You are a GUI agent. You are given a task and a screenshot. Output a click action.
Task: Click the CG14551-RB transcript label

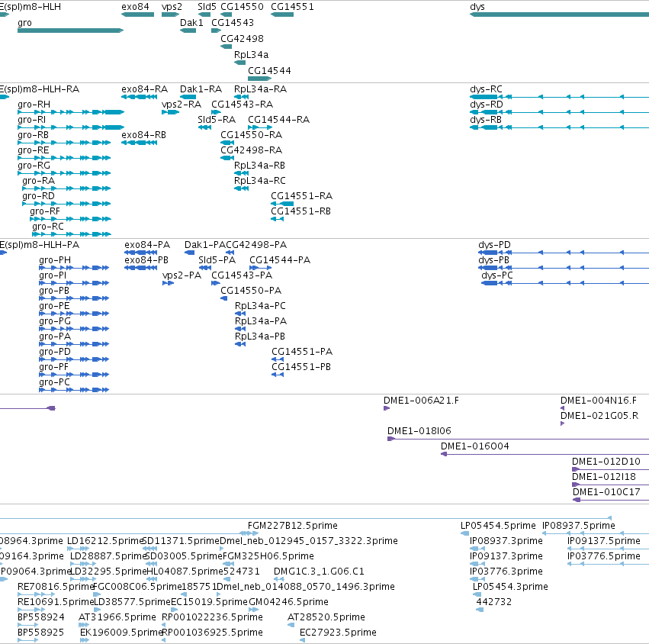(301, 211)
